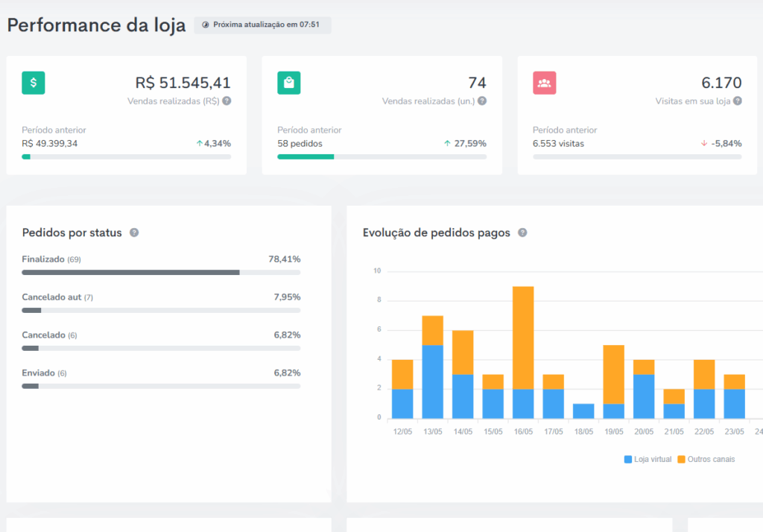Click the R$ 51.545,41 sales total

pyautogui.click(x=183, y=83)
